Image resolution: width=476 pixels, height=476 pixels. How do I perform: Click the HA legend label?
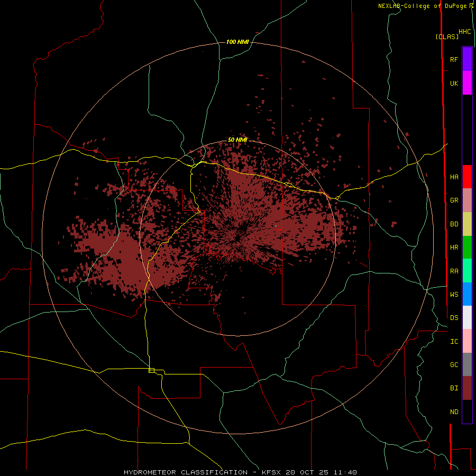(454, 177)
